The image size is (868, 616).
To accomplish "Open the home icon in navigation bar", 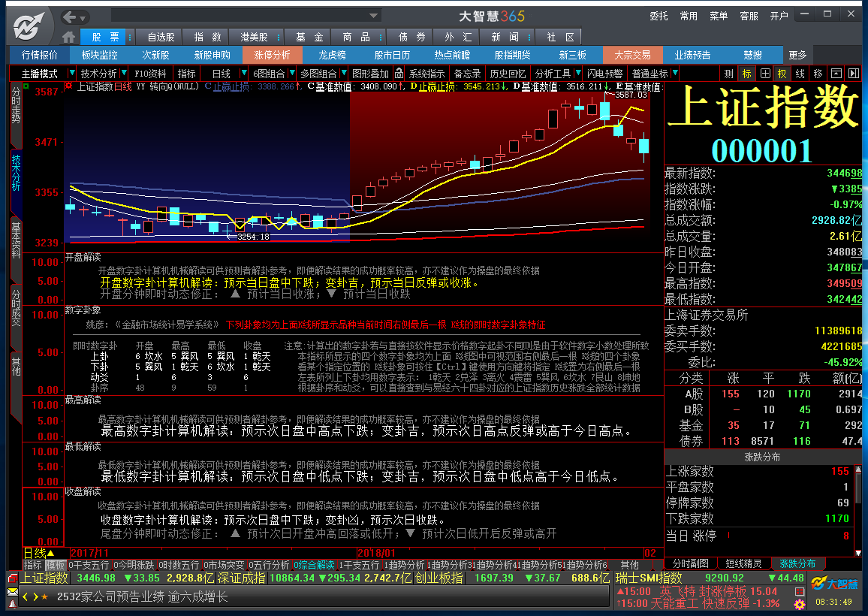I will click(x=68, y=37).
